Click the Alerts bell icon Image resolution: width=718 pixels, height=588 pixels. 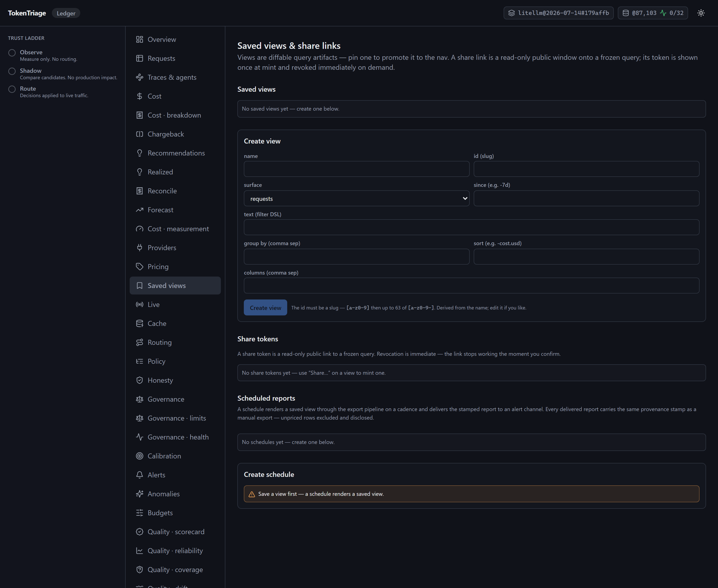139,475
